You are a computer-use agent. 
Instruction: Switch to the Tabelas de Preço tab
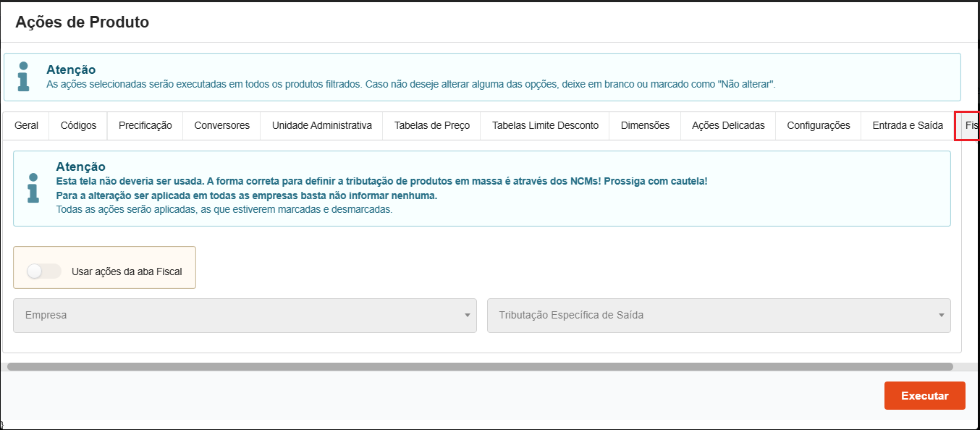pyautogui.click(x=431, y=125)
